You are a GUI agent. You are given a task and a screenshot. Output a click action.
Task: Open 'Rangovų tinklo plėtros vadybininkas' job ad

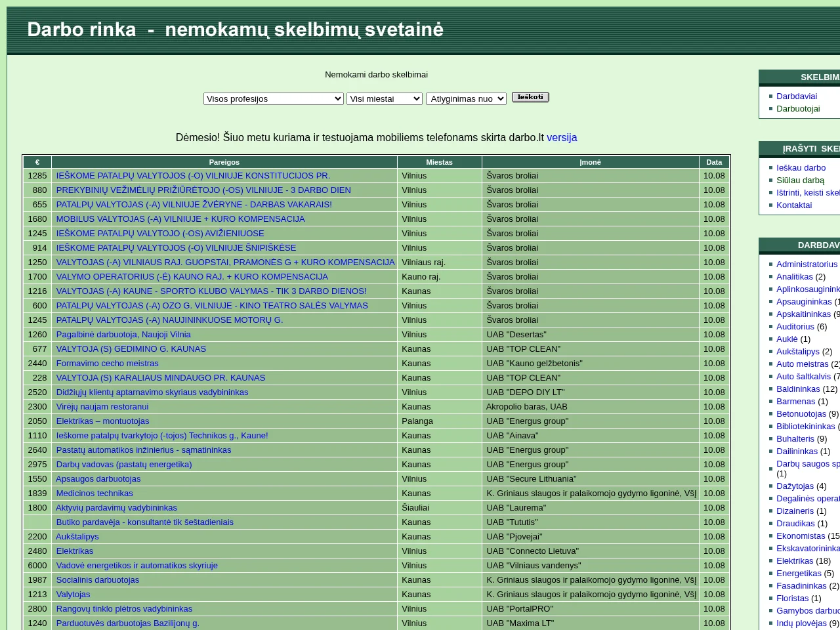(125, 609)
